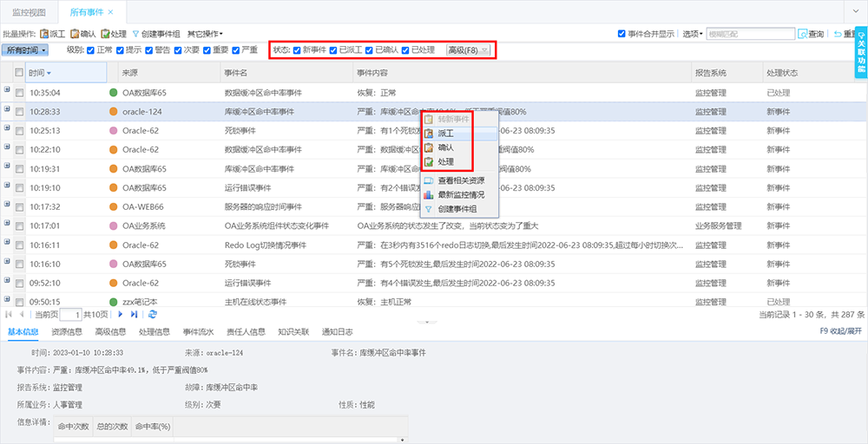Uncheck the 严重 level checkbox
Viewport: 868px width, 444px height.
[236, 49]
